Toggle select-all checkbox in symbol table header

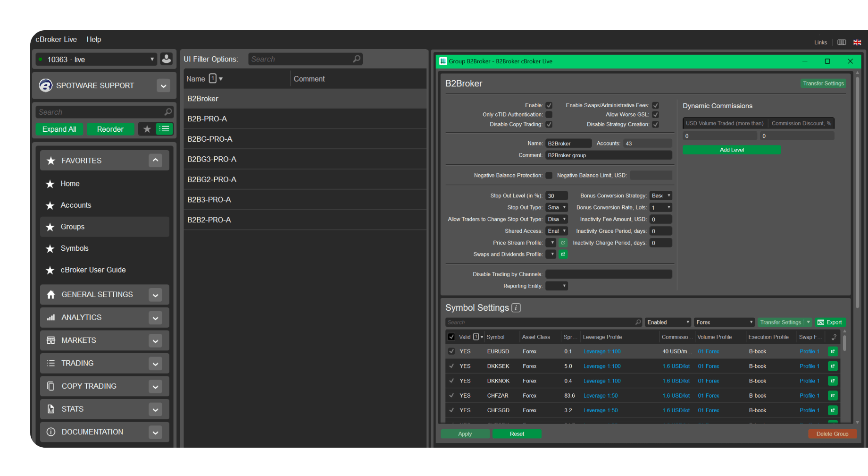pyautogui.click(x=451, y=337)
